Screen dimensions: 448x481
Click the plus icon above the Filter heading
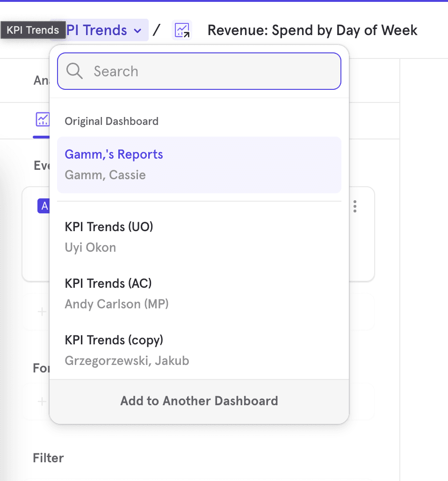(42, 401)
